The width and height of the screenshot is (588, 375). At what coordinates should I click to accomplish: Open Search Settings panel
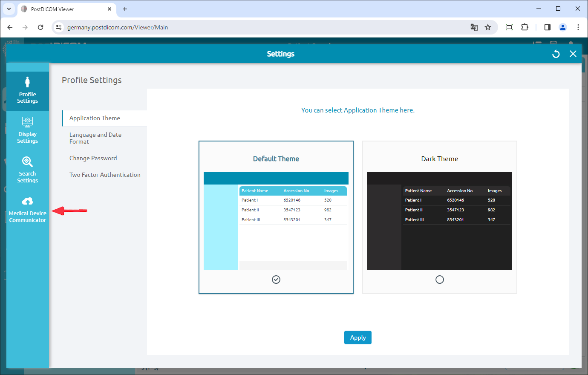(x=27, y=170)
